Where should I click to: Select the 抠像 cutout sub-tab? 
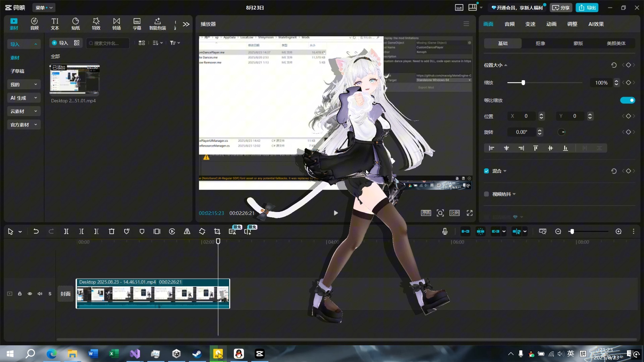click(x=540, y=43)
